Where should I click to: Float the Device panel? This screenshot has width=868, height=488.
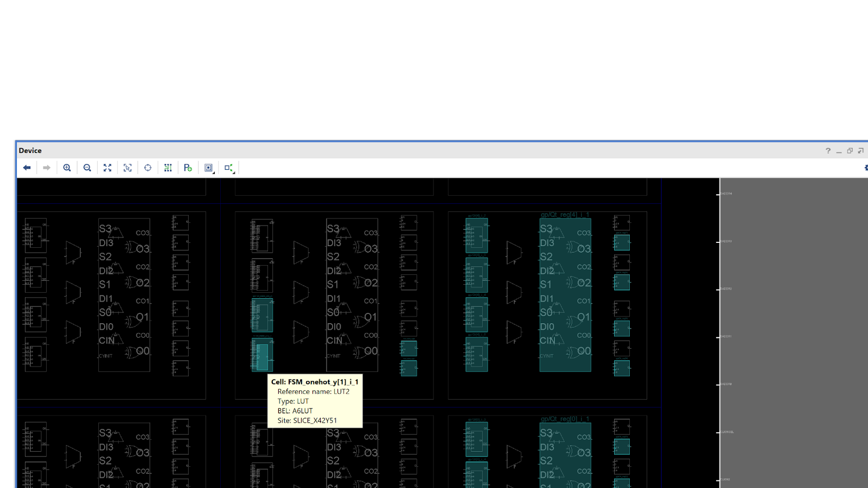(x=860, y=151)
